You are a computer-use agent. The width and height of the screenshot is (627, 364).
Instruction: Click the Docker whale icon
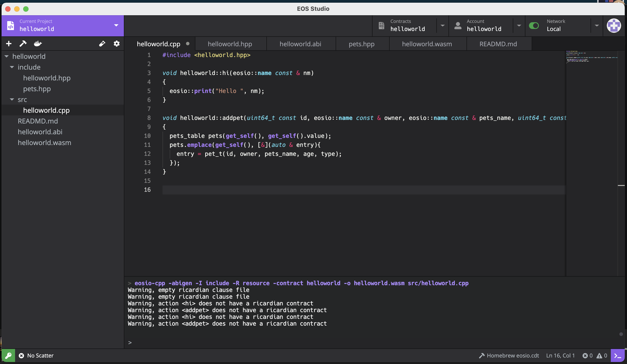tap(38, 44)
